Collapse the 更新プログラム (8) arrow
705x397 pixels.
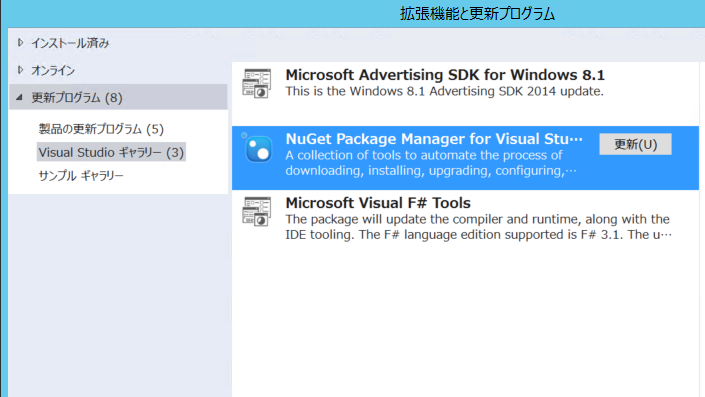click(x=19, y=97)
